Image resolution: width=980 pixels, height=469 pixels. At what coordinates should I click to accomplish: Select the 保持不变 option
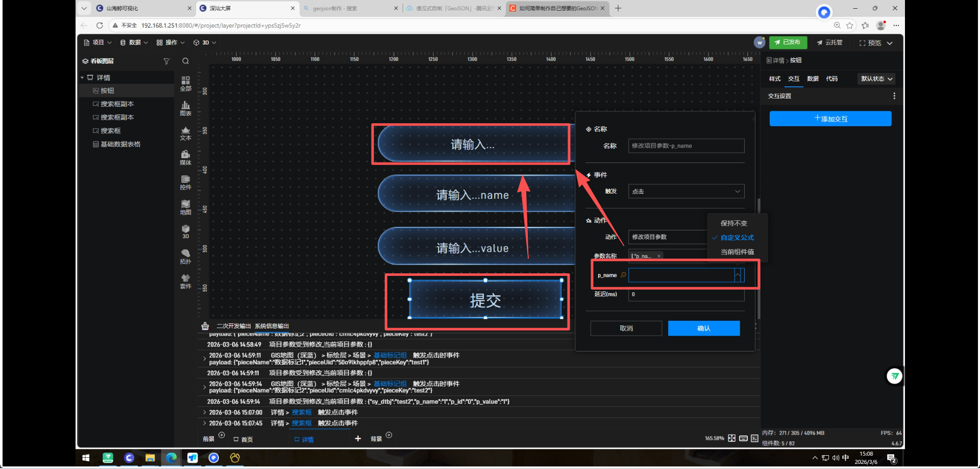pyautogui.click(x=733, y=223)
